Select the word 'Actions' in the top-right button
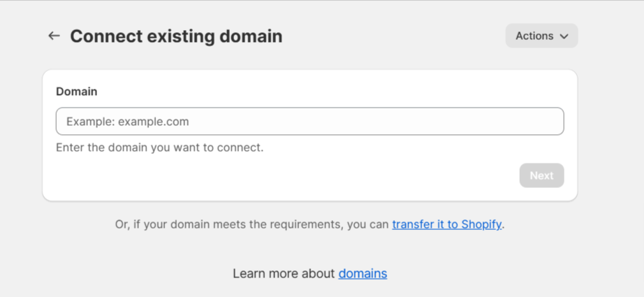The height and width of the screenshot is (297, 644). pyautogui.click(x=534, y=36)
